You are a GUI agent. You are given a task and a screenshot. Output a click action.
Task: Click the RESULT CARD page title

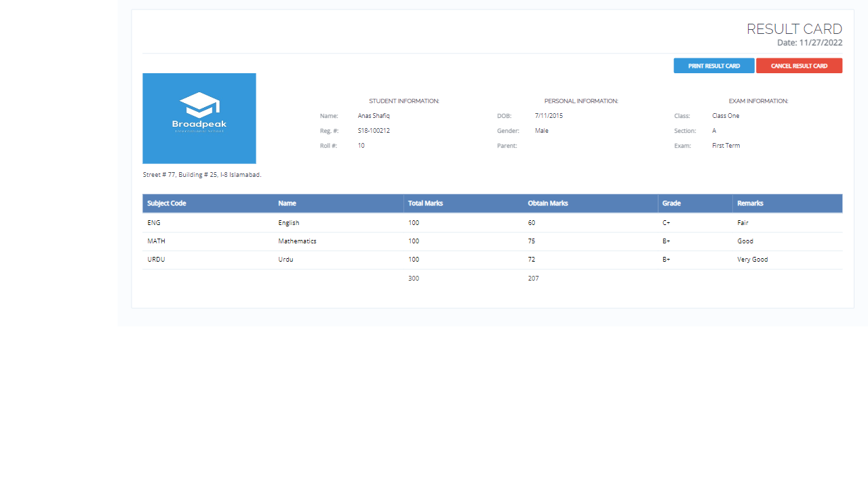(794, 29)
